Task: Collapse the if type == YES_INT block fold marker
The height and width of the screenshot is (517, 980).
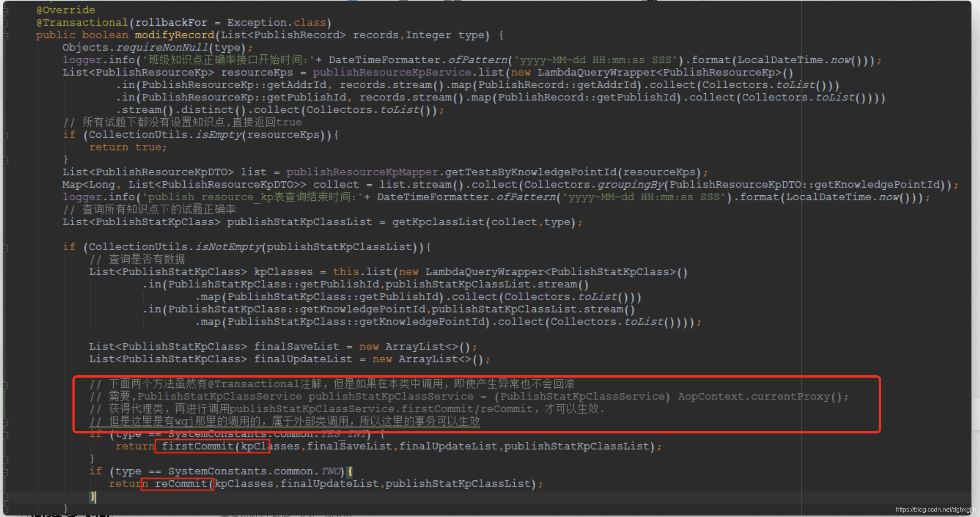Action: pos(5,435)
